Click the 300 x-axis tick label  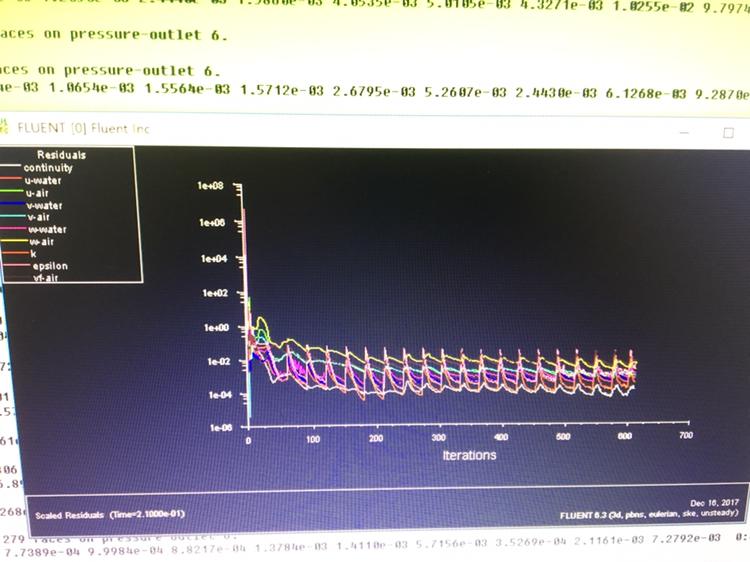pyautogui.click(x=439, y=437)
